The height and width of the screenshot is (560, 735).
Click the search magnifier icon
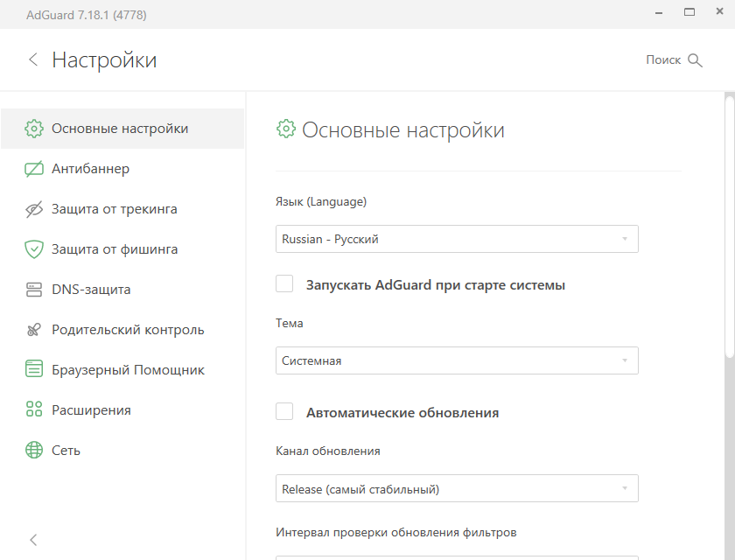(x=696, y=60)
